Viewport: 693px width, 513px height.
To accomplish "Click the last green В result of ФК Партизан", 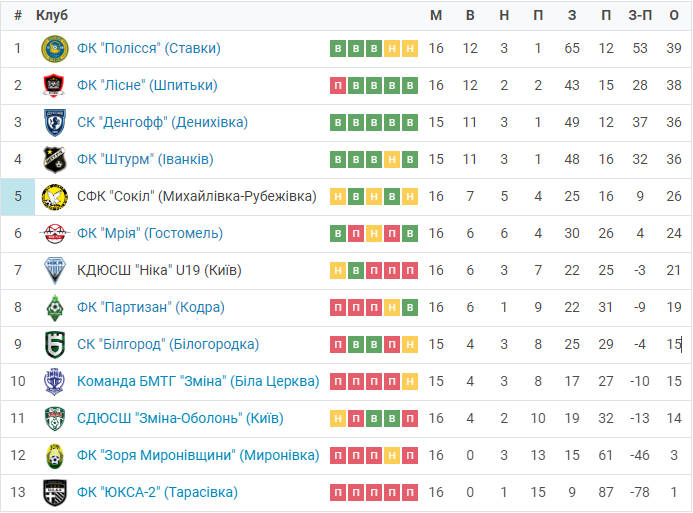I will pyautogui.click(x=410, y=308).
